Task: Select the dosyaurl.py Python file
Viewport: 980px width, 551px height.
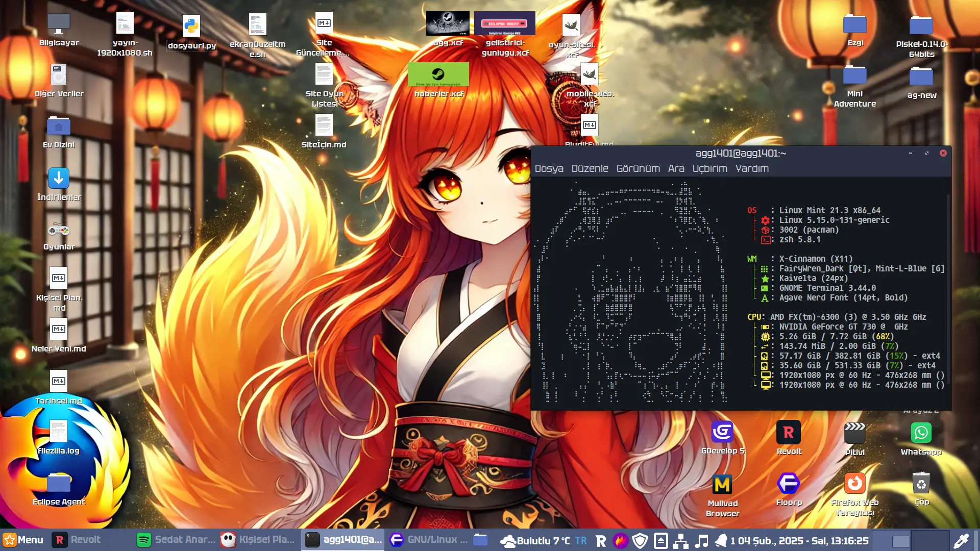Action: click(x=191, y=32)
